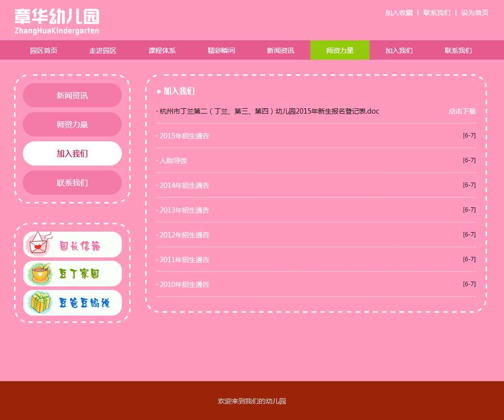The image size is (504, 420).
Task: Click 加入收藏 in the top header
Action: point(399,13)
